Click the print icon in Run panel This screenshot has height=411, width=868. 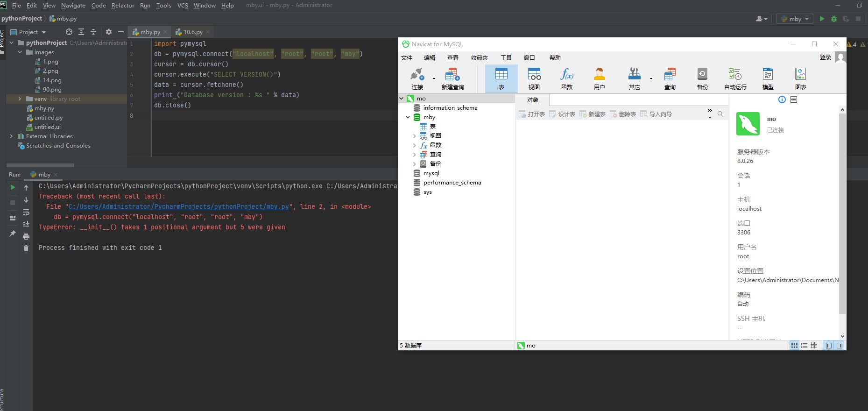tap(26, 236)
